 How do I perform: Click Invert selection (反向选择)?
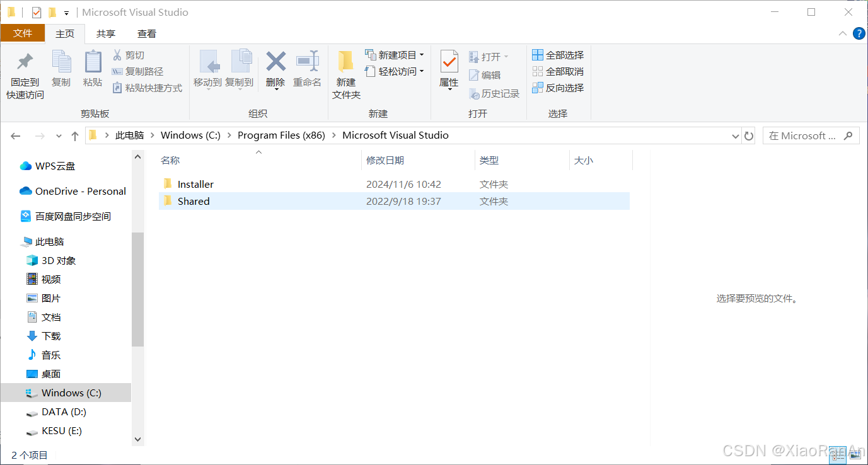pyautogui.click(x=558, y=88)
